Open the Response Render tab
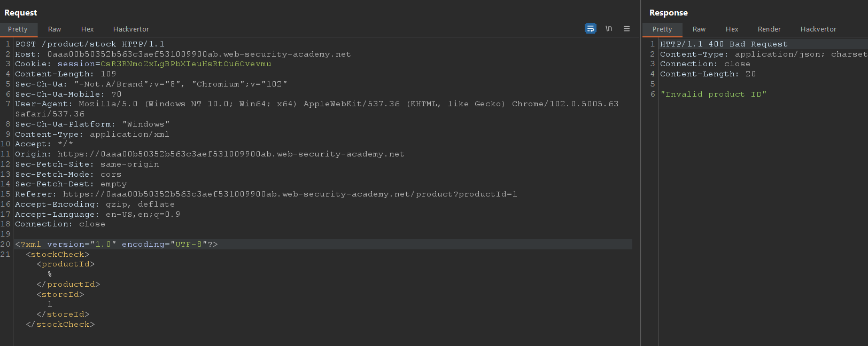 point(769,29)
